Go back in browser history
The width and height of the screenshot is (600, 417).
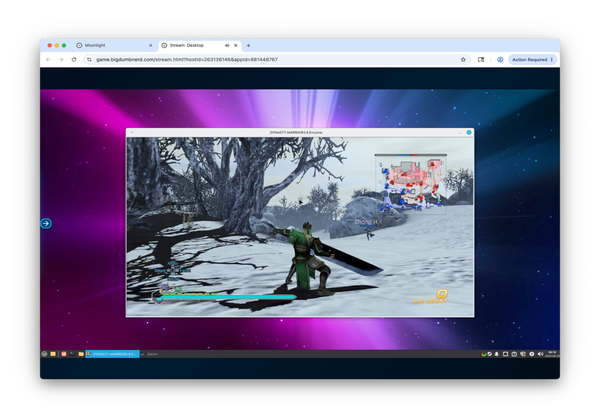pyautogui.click(x=48, y=59)
